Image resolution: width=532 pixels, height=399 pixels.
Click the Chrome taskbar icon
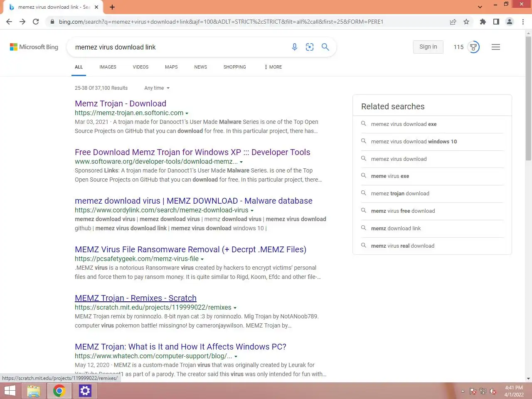(x=59, y=391)
